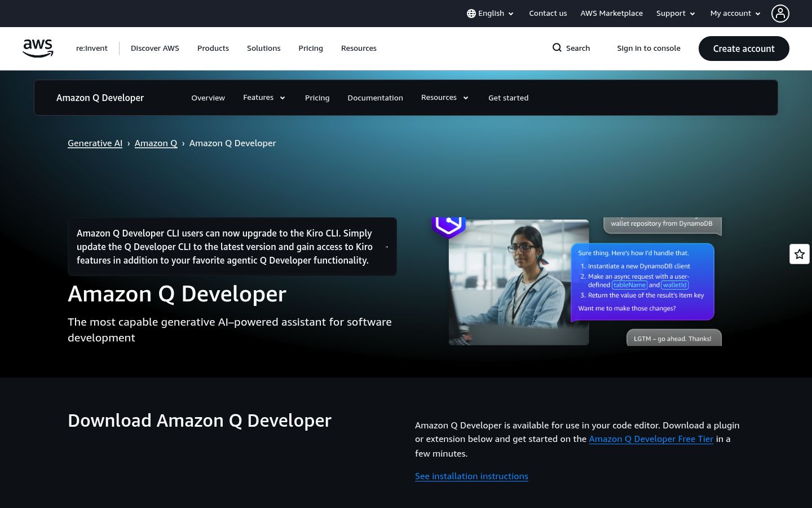Follow the Generative AI breadcrumb
Image resolution: width=812 pixels, height=508 pixels.
point(95,143)
